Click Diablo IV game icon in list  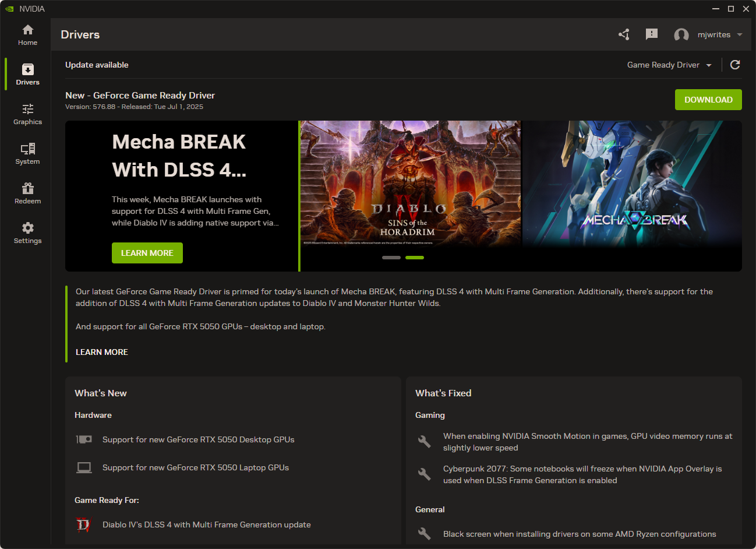click(83, 525)
